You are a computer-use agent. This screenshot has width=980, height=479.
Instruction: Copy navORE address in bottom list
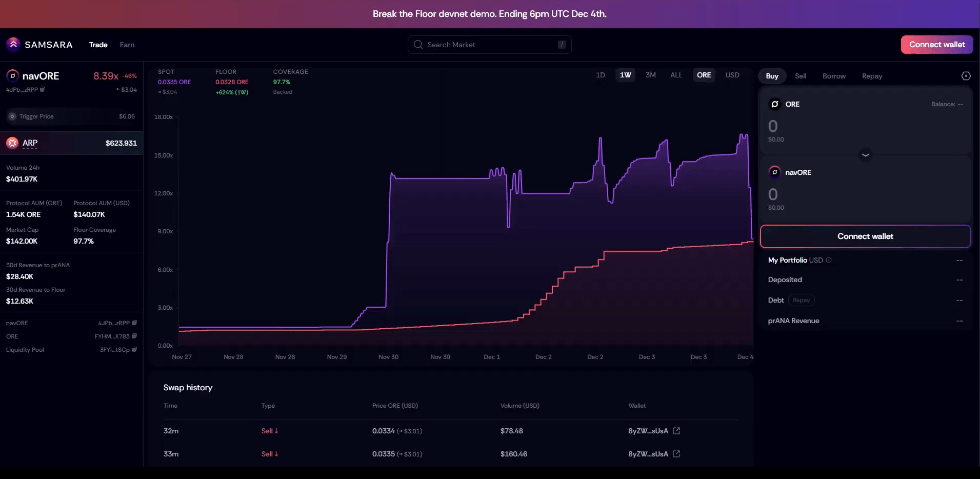pyautogui.click(x=134, y=323)
